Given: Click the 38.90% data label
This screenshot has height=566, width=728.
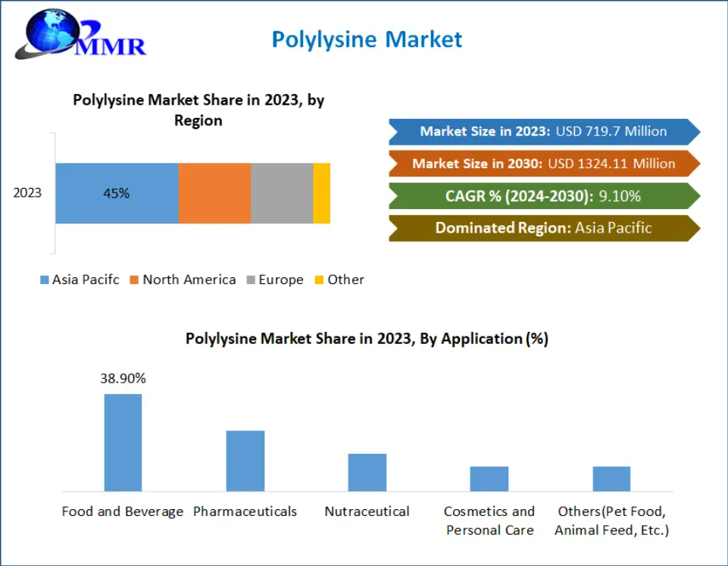Looking at the screenshot, I should point(123,379).
